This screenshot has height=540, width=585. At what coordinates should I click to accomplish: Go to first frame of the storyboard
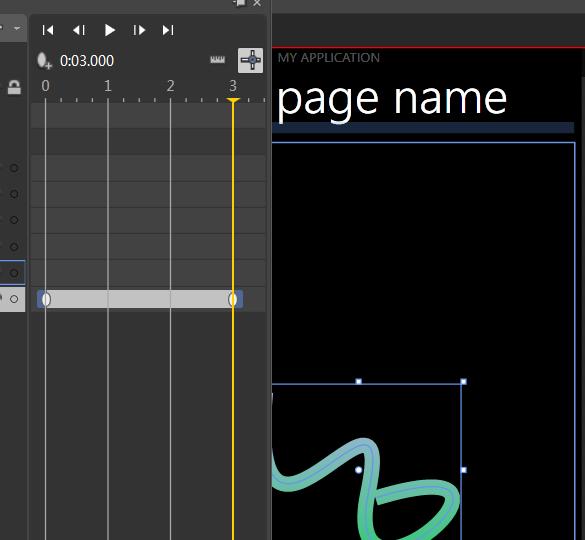pos(48,30)
